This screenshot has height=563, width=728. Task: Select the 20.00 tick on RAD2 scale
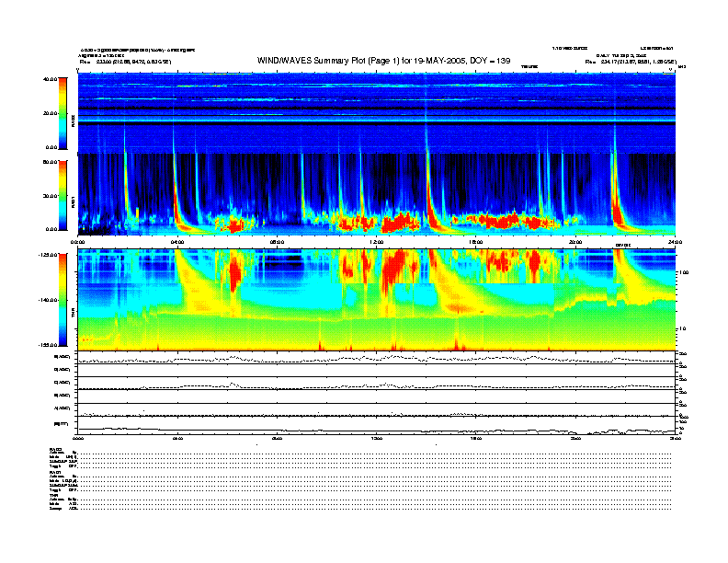(x=50, y=113)
